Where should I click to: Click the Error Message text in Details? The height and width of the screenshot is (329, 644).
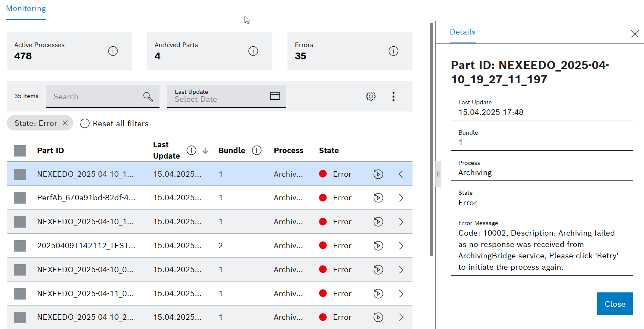pos(538,250)
